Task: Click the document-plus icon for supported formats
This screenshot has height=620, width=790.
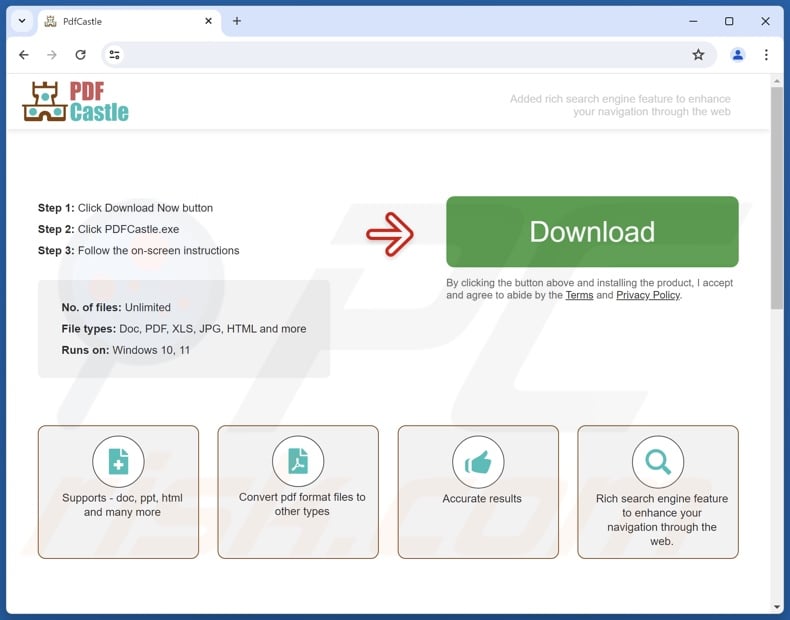Action: click(x=118, y=462)
